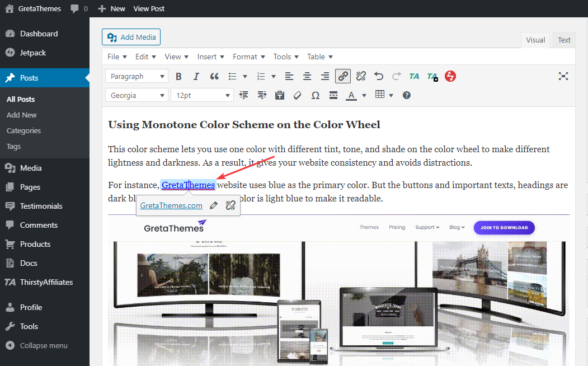Edit the link using the pencil icon

pyautogui.click(x=213, y=205)
